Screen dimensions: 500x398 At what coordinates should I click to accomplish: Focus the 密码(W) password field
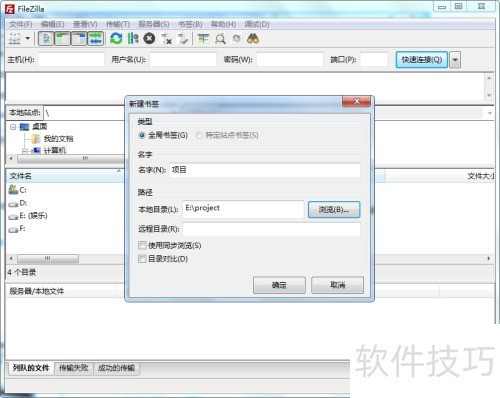(290, 60)
